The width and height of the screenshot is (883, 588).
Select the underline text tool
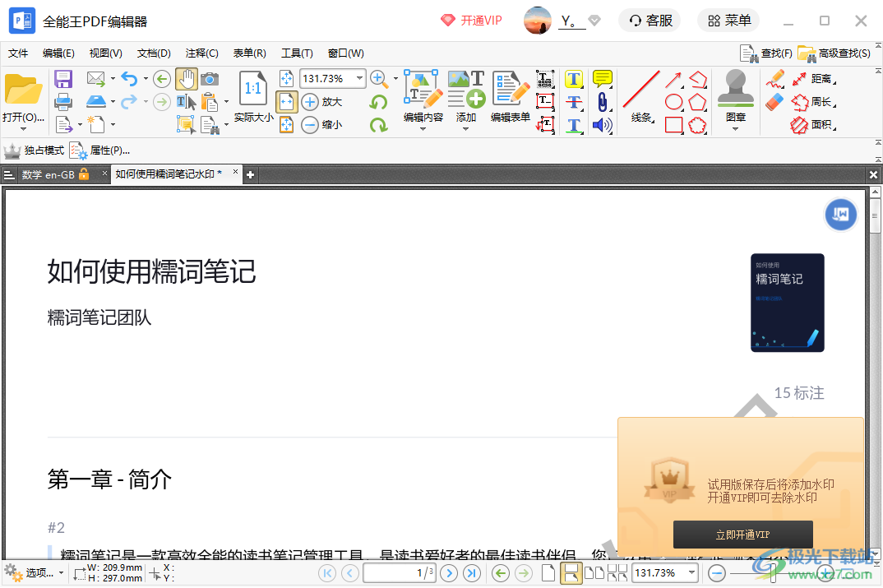(574, 124)
